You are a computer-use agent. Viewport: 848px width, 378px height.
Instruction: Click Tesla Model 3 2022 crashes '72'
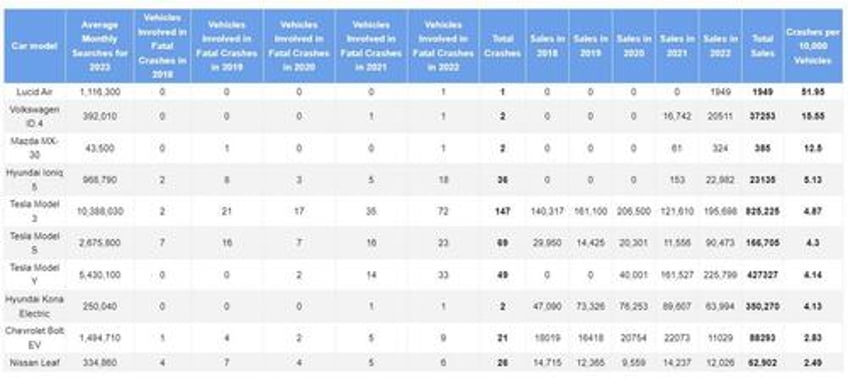point(443,211)
